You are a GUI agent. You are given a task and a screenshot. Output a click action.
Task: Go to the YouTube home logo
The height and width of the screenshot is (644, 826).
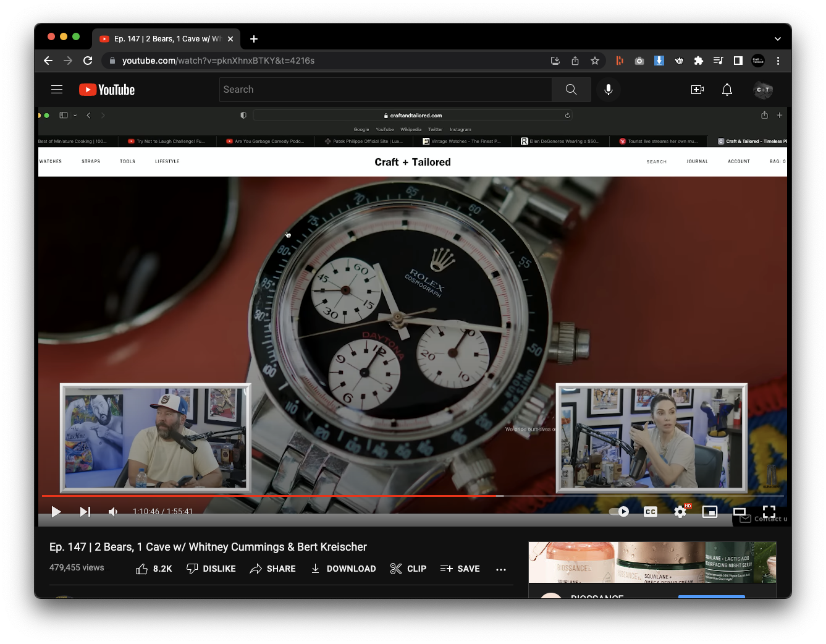click(x=107, y=90)
